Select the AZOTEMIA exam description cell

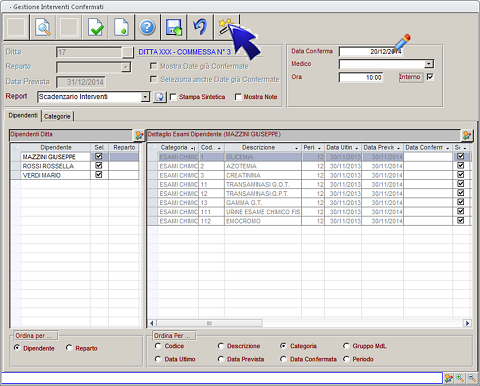tap(263, 166)
